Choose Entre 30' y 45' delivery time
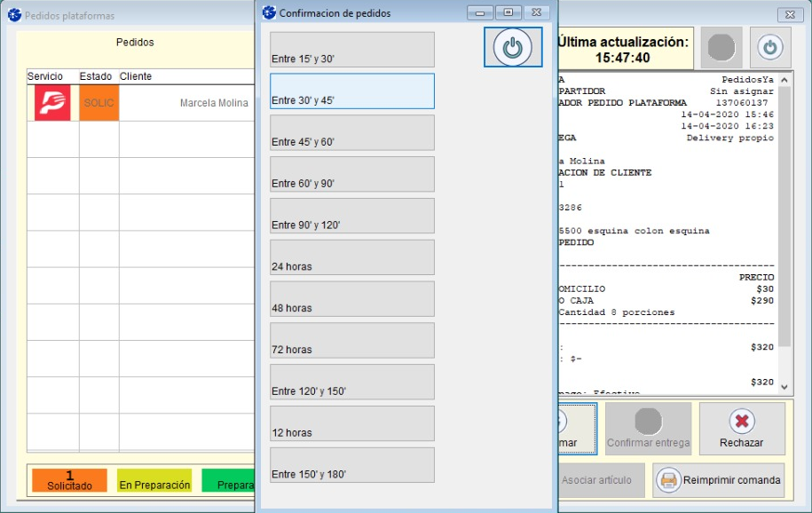 [352, 91]
